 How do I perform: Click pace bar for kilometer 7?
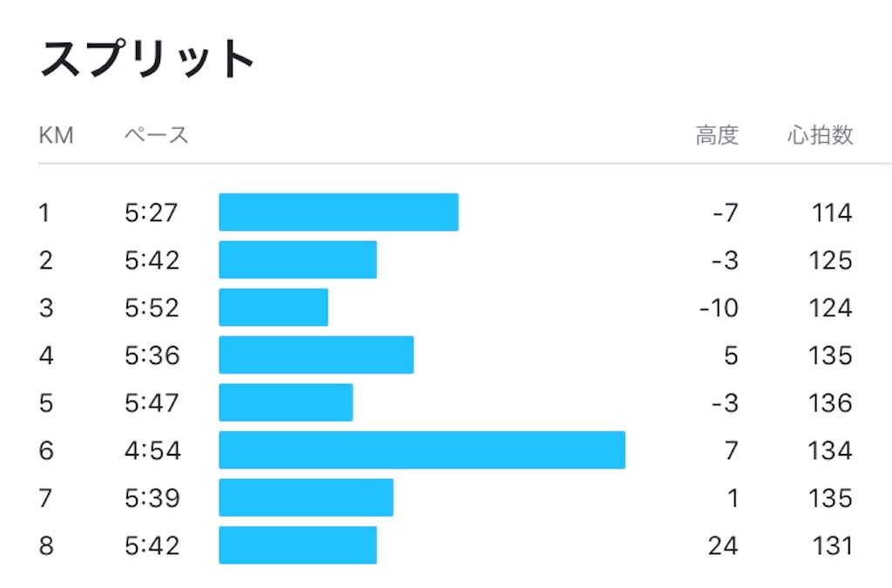pos(306,497)
